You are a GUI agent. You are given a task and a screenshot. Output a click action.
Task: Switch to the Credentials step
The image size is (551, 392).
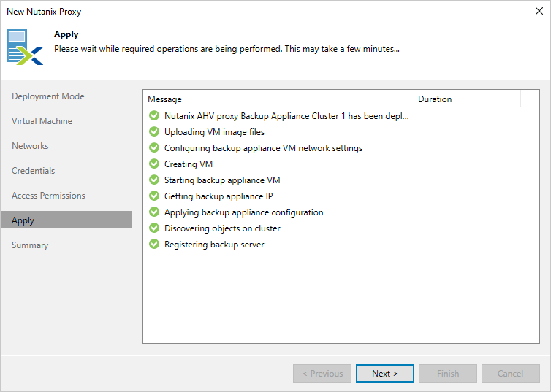tap(34, 171)
